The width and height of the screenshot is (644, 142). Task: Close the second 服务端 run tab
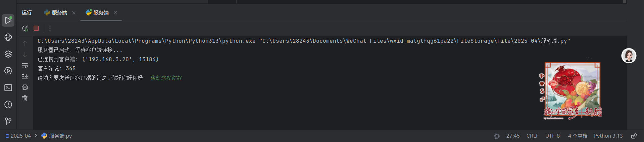click(x=115, y=13)
